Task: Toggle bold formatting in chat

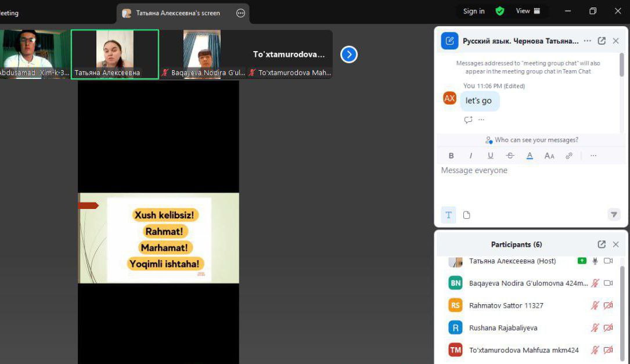Action: pos(451,156)
